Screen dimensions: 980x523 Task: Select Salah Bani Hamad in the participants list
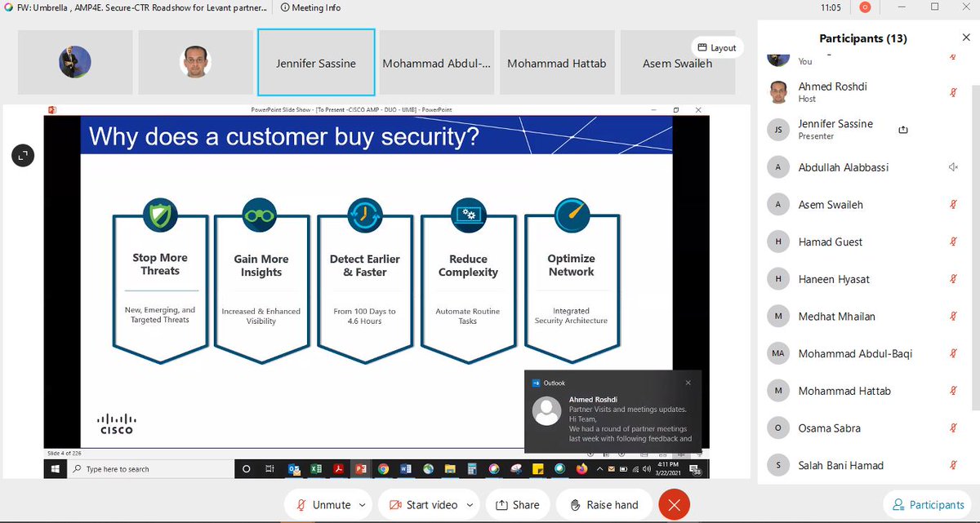point(866,465)
